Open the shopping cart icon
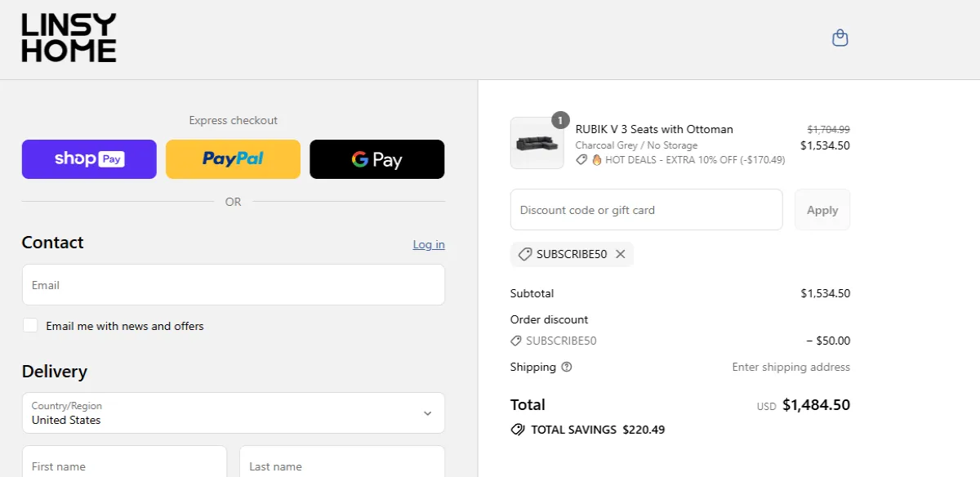Screen dimensions: 980x477 (840, 38)
